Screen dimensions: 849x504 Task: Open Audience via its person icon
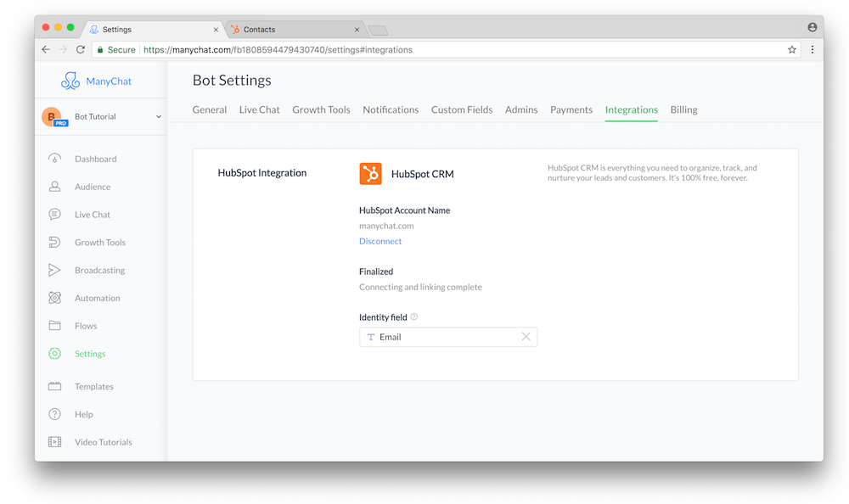tap(54, 186)
